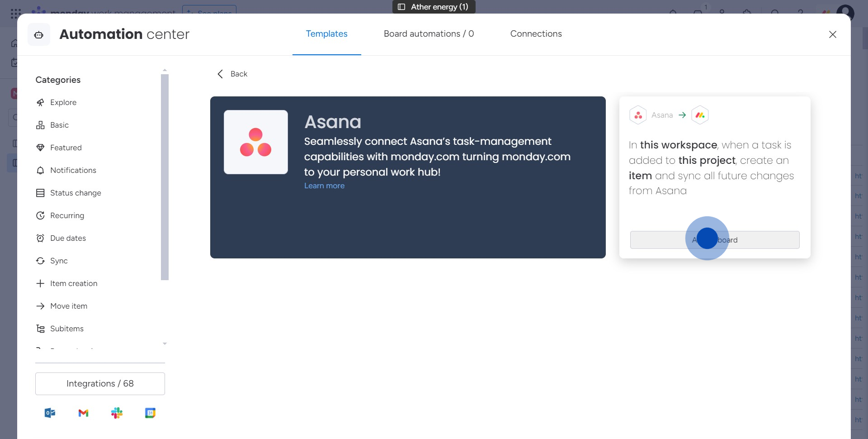Image resolution: width=868 pixels, height=439 pixels.
Task: Go back using the Back arrow
Action: (221, 74)
